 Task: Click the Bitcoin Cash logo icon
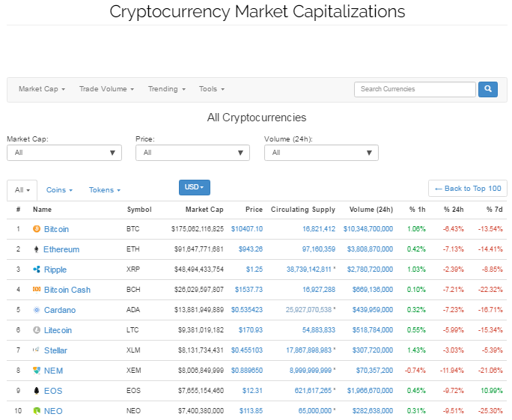37,290
